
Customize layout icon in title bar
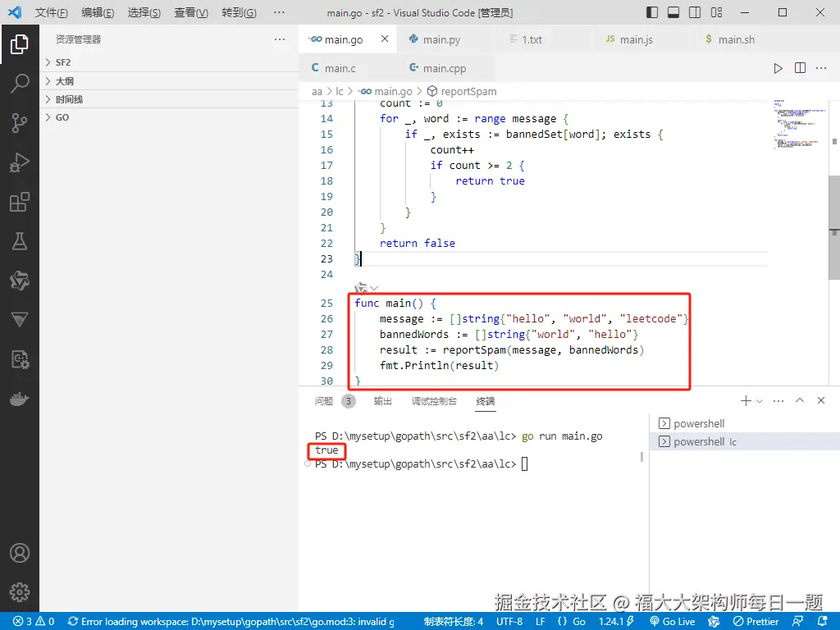[x=716, y=12]
